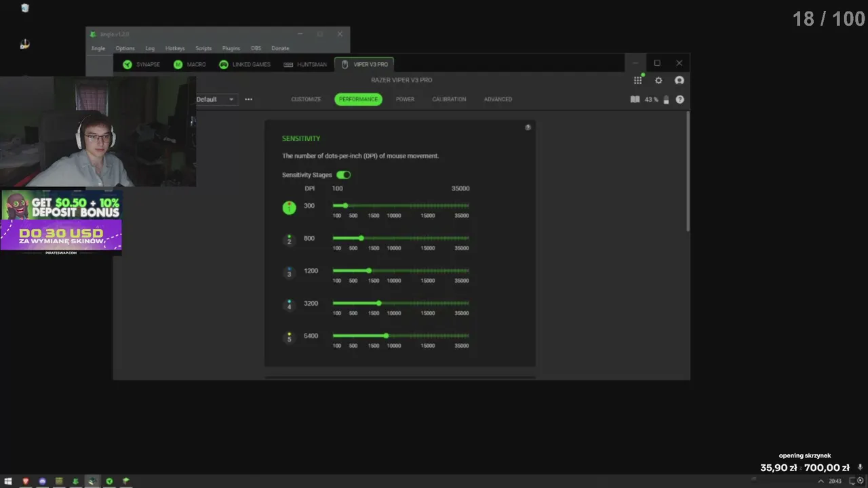The image size is (868, 488).
Task: Open Discord from the taskbar
Action: click(x=42, y=481)
